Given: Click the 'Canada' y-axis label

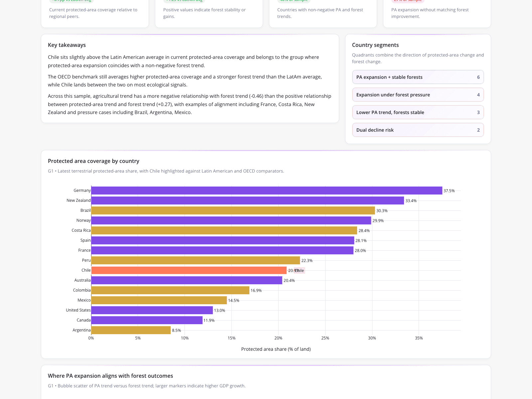Looking at the screenshot, I should [84, 320].
